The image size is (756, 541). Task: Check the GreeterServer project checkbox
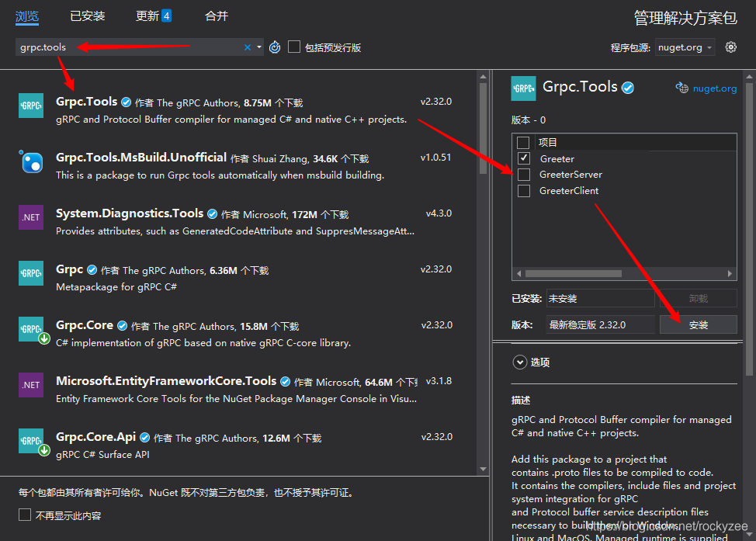pyautogui.click(x=524, y=174)
